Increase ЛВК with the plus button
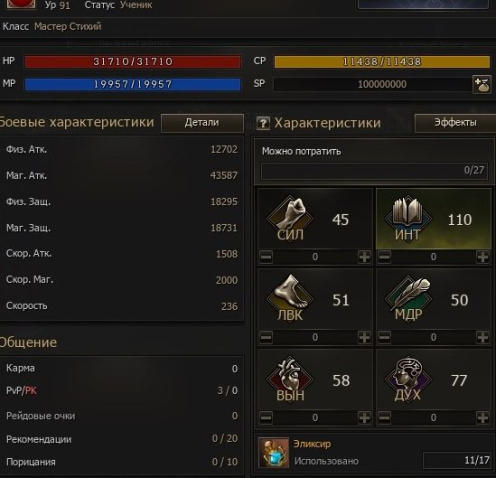The height and width of the screenshot is (478, 496). (364, 337)
